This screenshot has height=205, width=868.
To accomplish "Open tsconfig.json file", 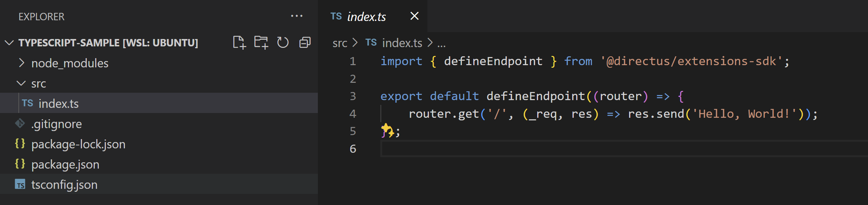I will [x=159, y=184].
